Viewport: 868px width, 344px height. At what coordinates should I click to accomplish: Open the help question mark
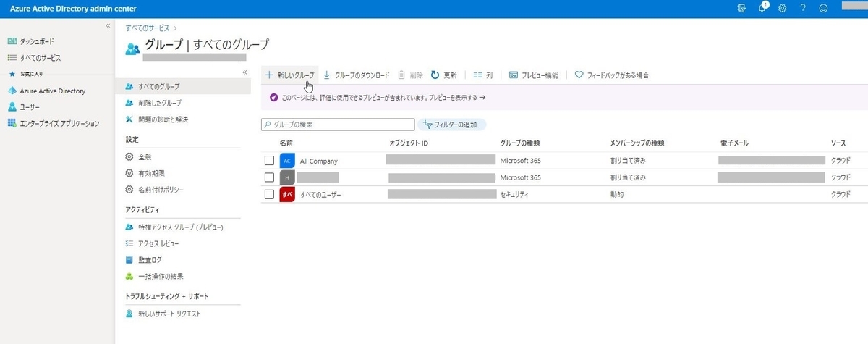[x=803, y=8]
